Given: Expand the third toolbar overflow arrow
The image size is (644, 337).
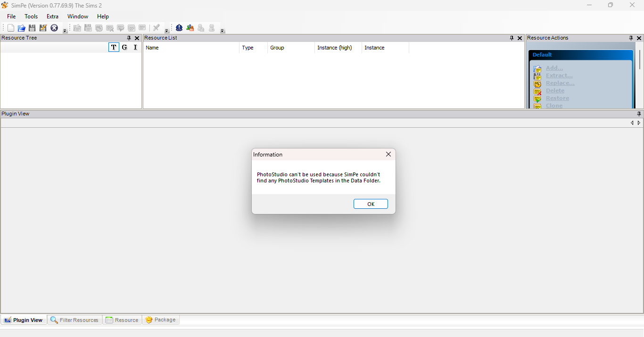Looking at the screenshot, I should pos(223,31).
